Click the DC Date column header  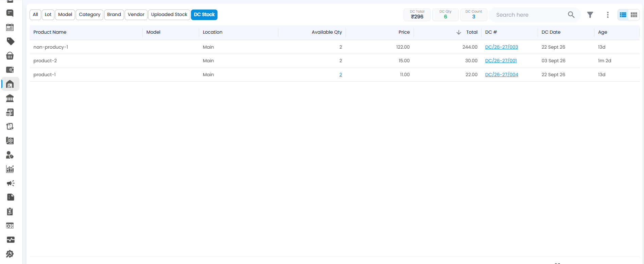tap(551, 32)
